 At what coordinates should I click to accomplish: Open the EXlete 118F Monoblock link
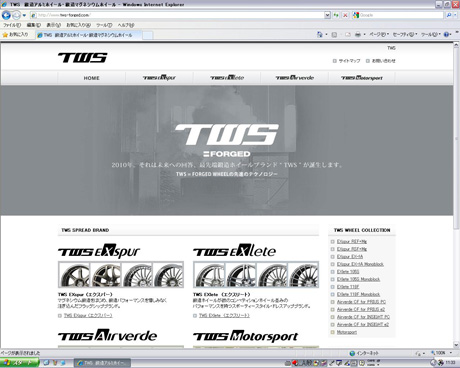coord(358,294)
